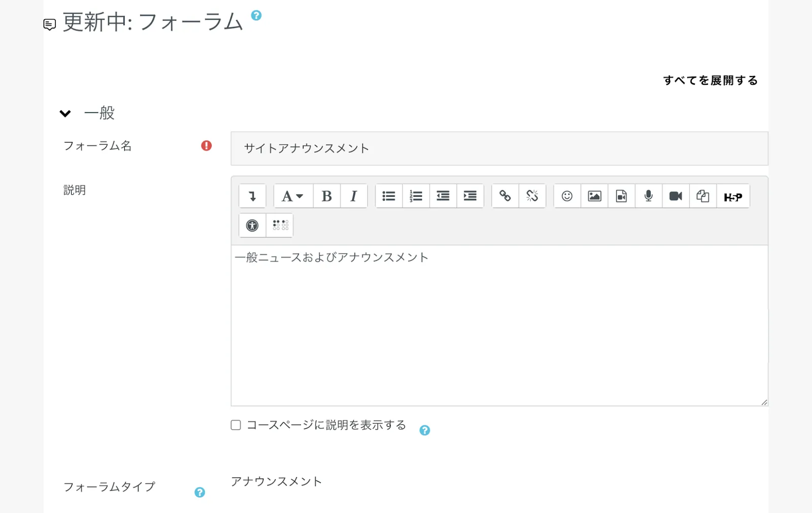Insert a numbered ordered list
Screen dimensions: 812x513
click(416, 196)
